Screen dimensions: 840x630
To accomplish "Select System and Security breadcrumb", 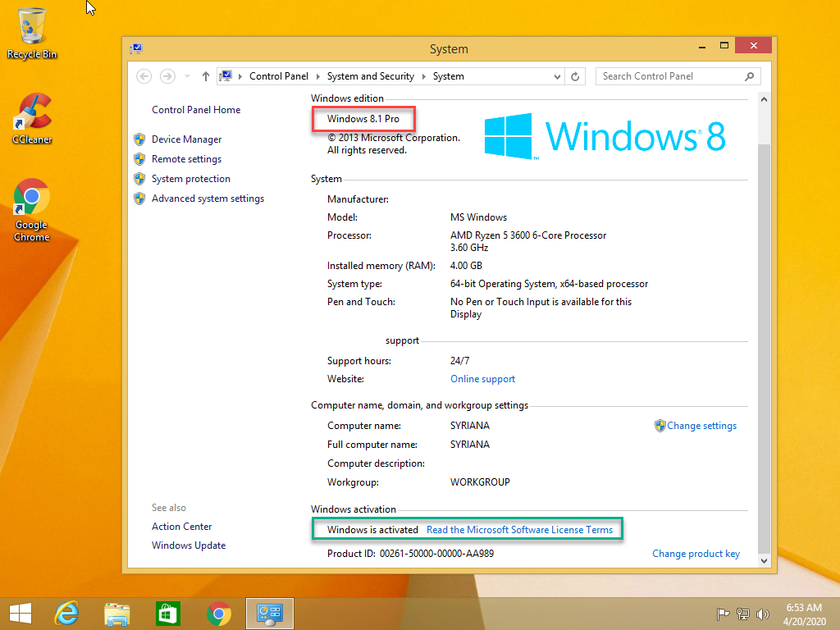I will pyautogui.click(x=370, y=76).
